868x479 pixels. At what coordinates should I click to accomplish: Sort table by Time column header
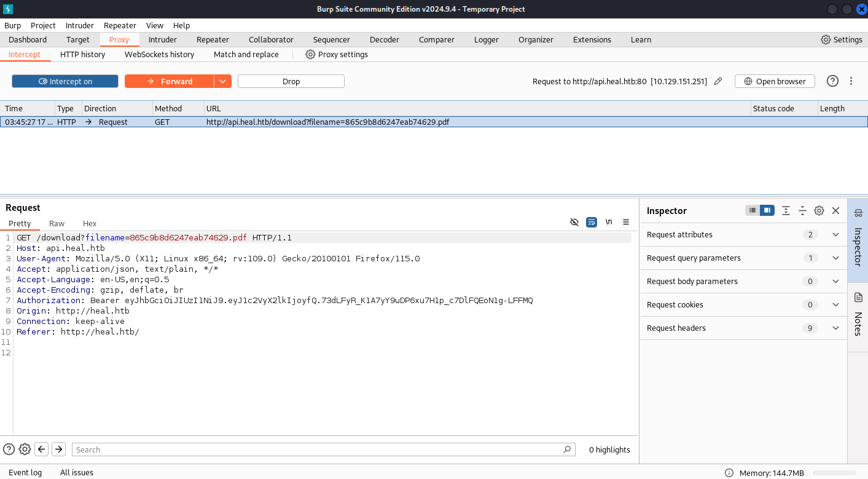pos(28,108)
